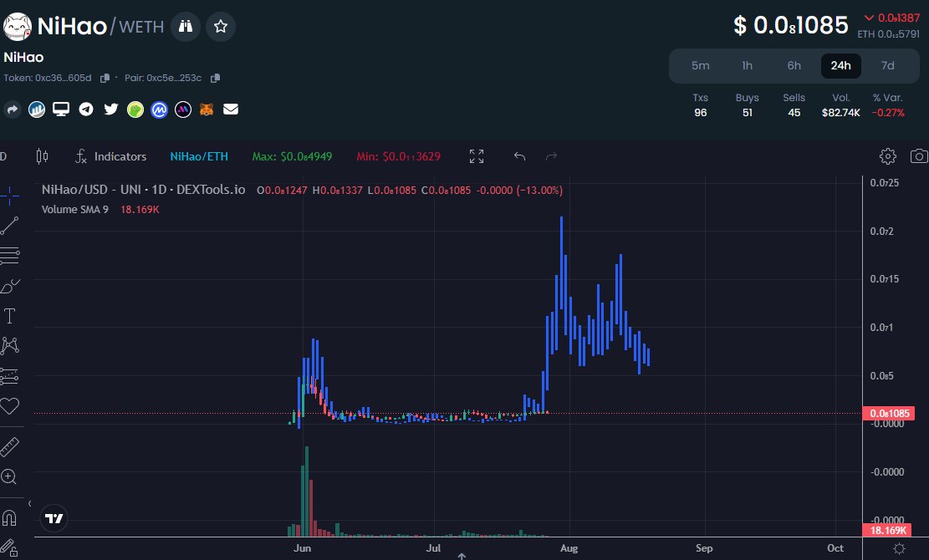This screenshot has width=929, height=560.
Task: Switch chart to NiHao/ETH pricing
Action: (199, 156)
